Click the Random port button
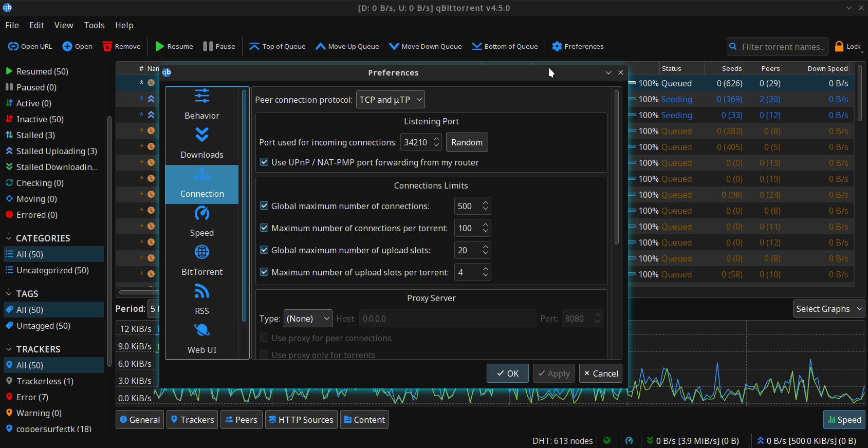Screen dimensions: 868x448 click(467, 142)
